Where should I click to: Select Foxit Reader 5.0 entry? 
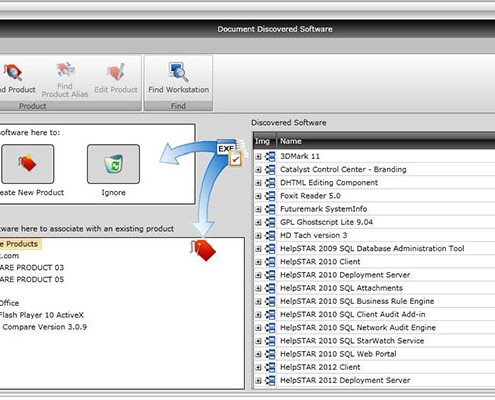(x=310, y=196)
